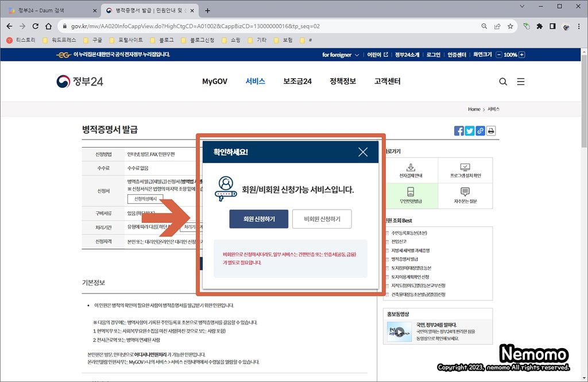This screenshot has height=382, width=588.
Task: Click the browser home icon
Action: click(48, 26)
